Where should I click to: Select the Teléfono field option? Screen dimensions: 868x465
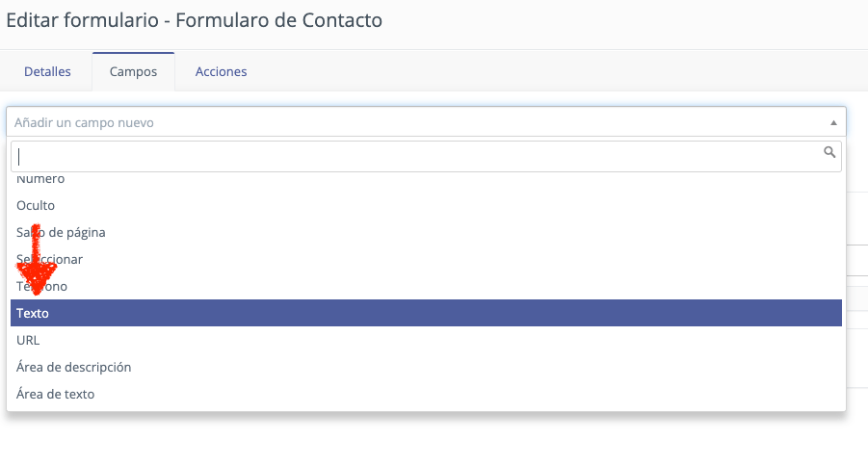click(426, 286)
